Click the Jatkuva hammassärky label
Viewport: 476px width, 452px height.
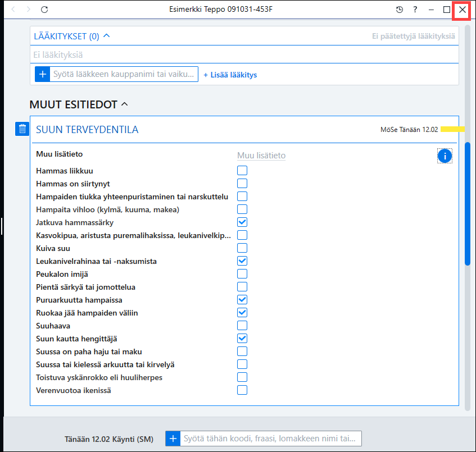click(x=75, y=223)
